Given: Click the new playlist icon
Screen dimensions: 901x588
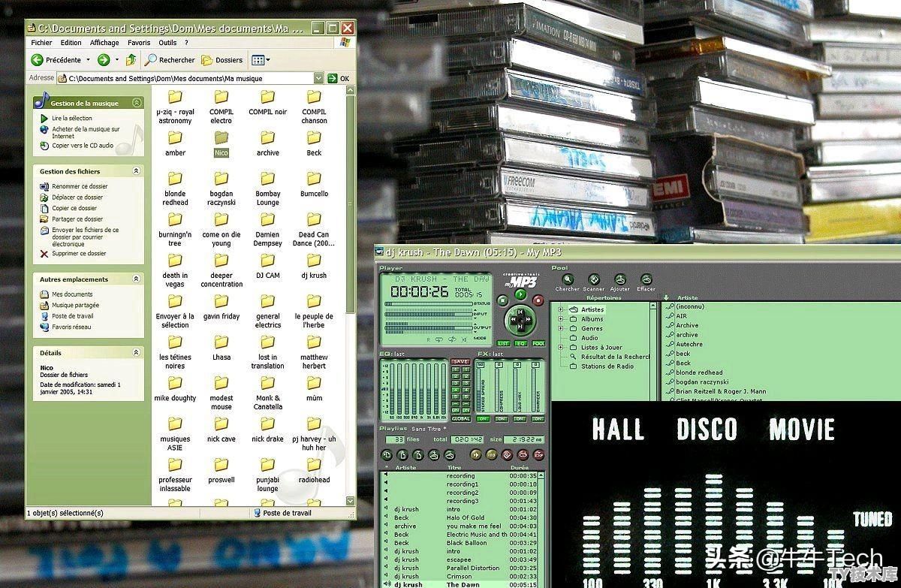Looking at the screenshot, I should (387, 454).
